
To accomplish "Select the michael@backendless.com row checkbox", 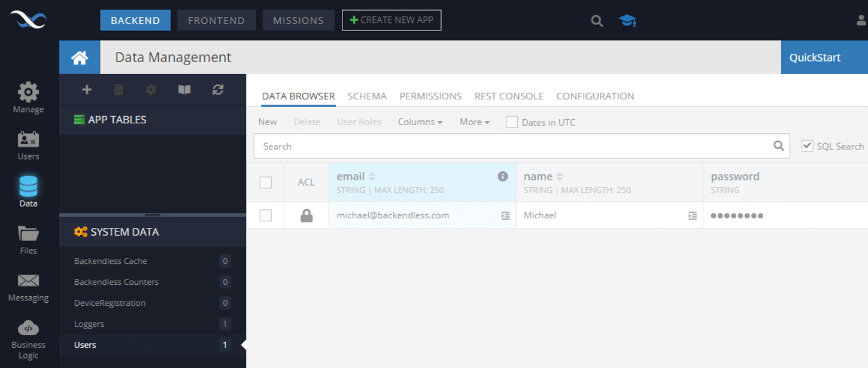I will 266,215.
